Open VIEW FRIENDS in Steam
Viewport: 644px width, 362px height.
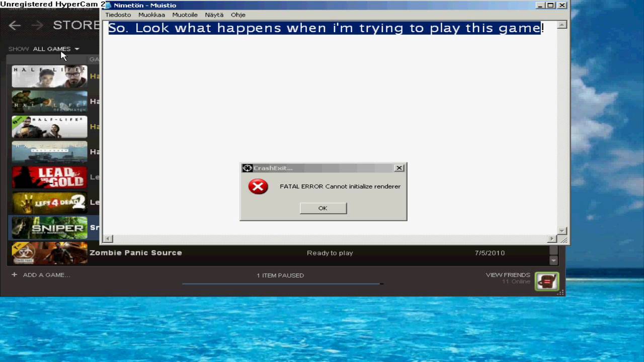click(x=508, y=275)
